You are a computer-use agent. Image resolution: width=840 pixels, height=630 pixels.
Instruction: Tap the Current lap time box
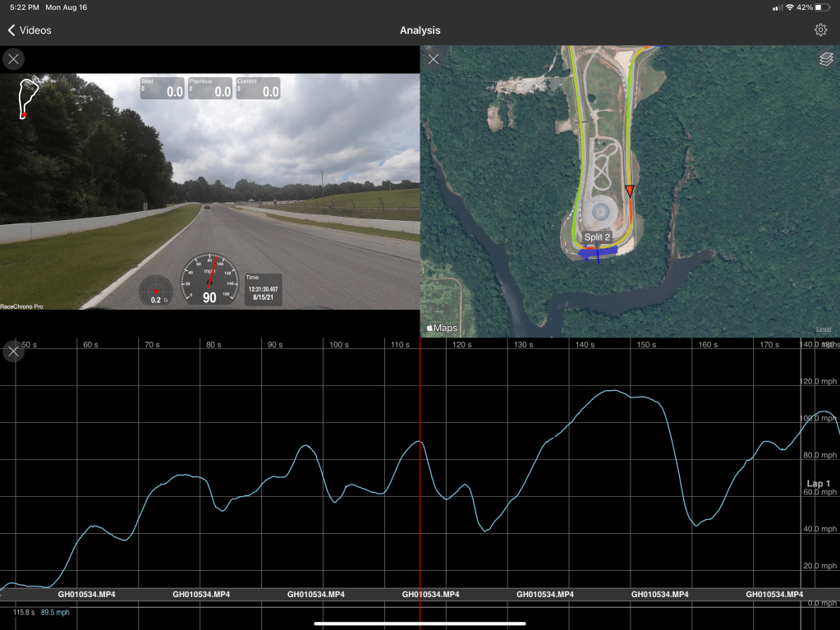point(258,89)
